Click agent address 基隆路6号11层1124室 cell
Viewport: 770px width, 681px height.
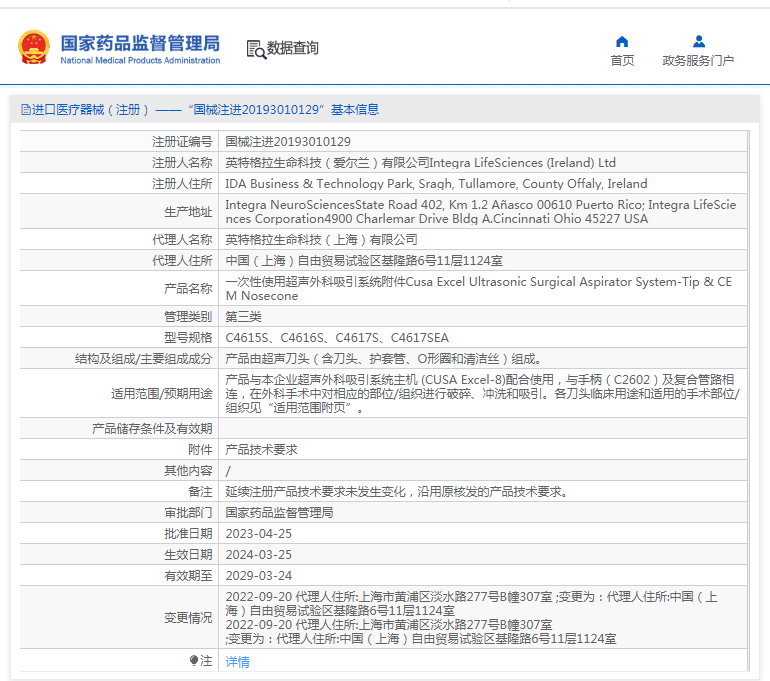point(364,261)
